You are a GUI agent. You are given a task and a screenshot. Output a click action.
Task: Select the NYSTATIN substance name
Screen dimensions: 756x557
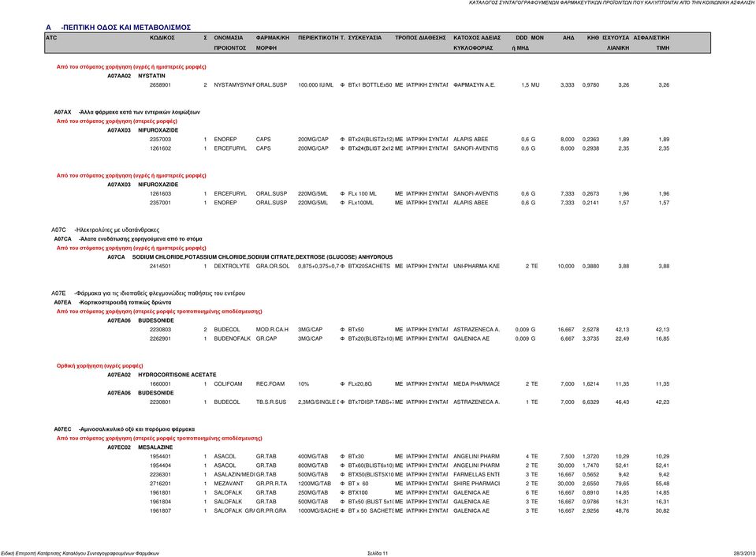click(x=151, y=76)
